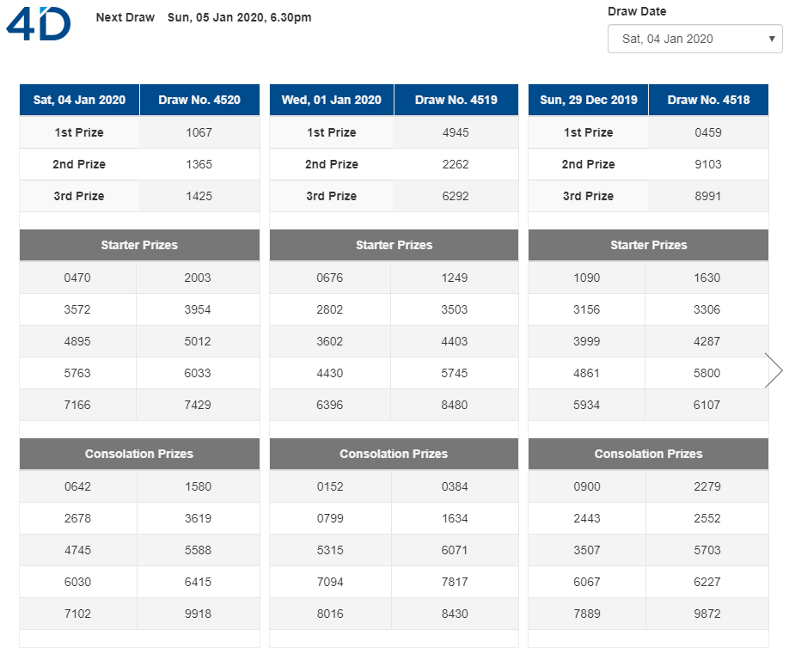The width and height of the screenshot is (789, 672).
Task: Select consolation number 0384
Action: 455,486
